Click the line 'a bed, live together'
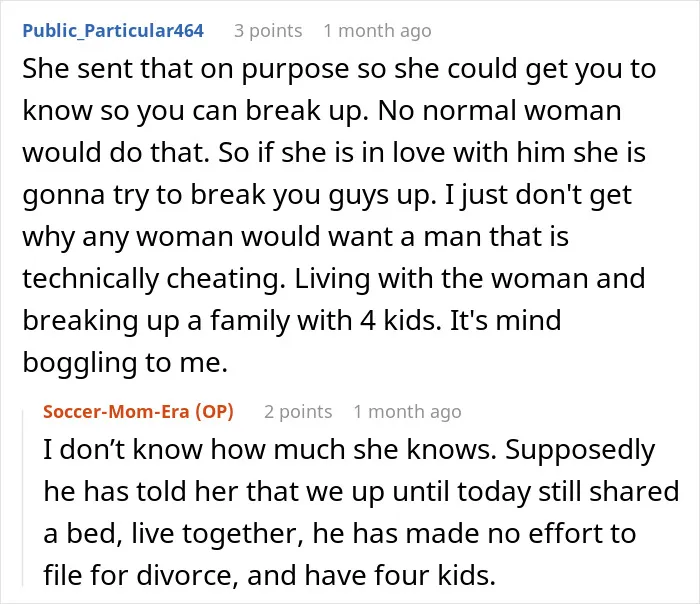The image size is (700, 604). pos(340,533)
